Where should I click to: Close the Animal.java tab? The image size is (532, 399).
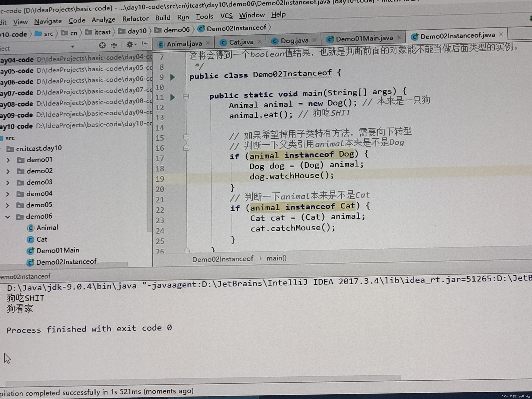pos(208,43)
